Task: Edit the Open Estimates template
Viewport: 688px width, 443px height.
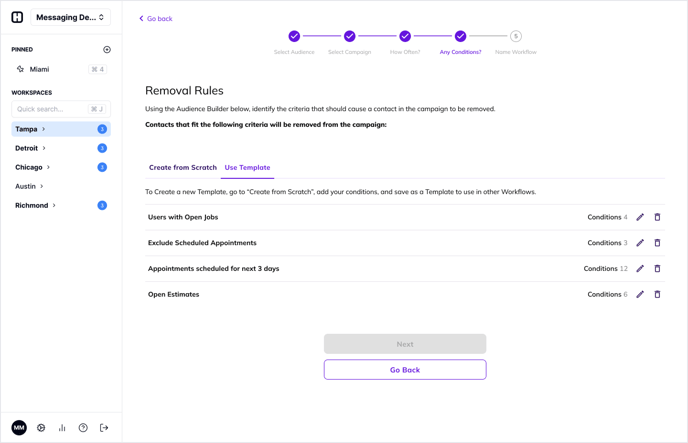Action: click(640, 295)
